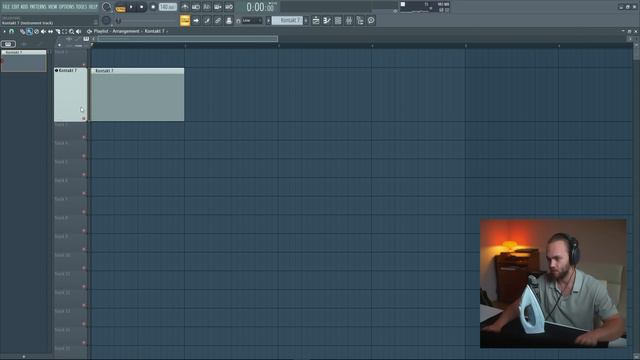Select the Draw pencil tool
The width and height of the screenshot is (640, 360).
22,31
